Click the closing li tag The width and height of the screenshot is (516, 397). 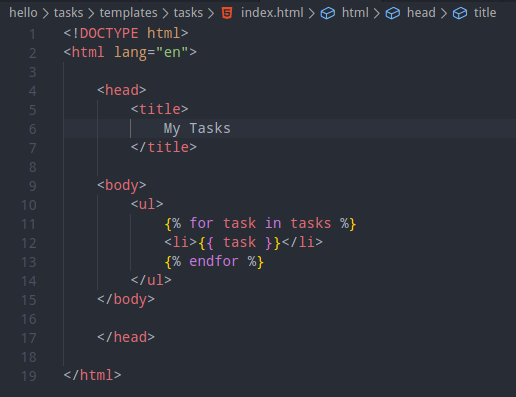tap(302, 242)
